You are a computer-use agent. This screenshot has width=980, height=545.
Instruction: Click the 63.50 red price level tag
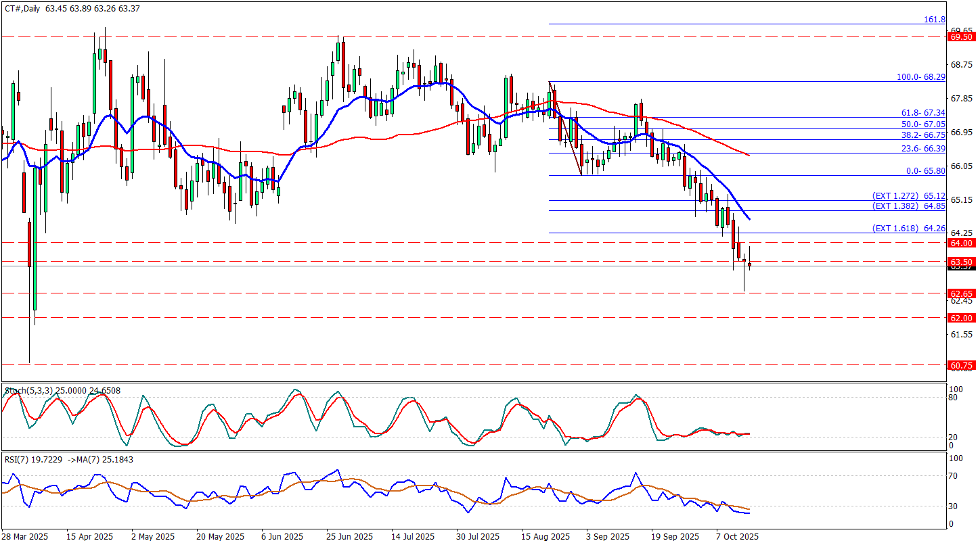[x=962, y=262]
